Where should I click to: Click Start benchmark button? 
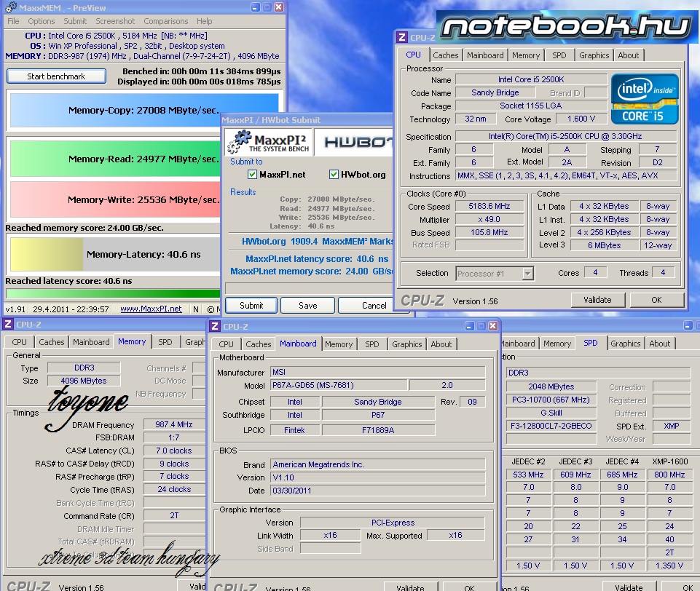click(x=56, y=76)
